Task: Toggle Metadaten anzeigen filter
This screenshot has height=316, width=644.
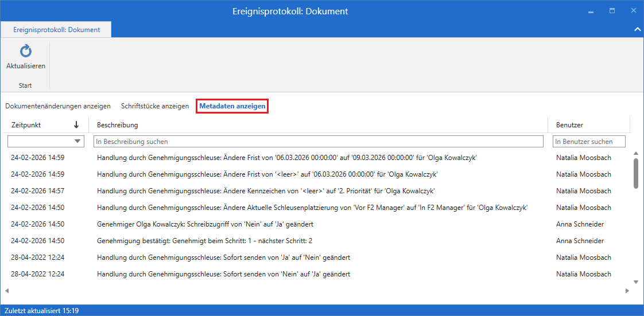Action: (232, 106)
